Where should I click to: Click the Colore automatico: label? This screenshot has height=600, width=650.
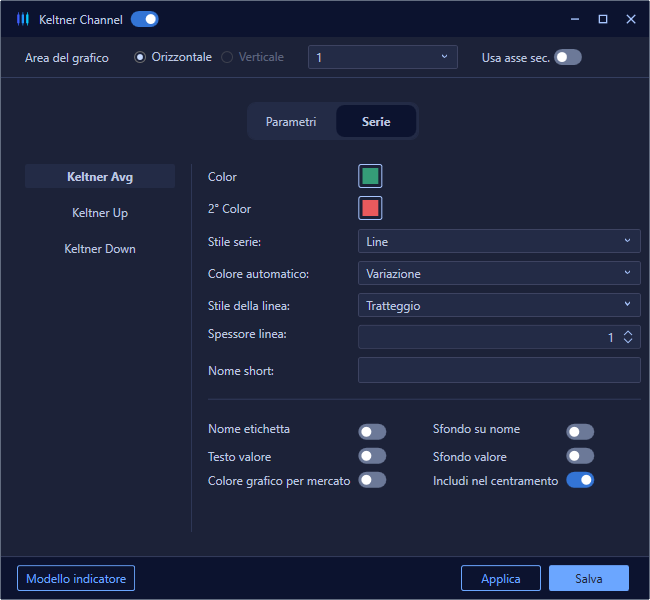pyautogui.click(x=258, y=274)
